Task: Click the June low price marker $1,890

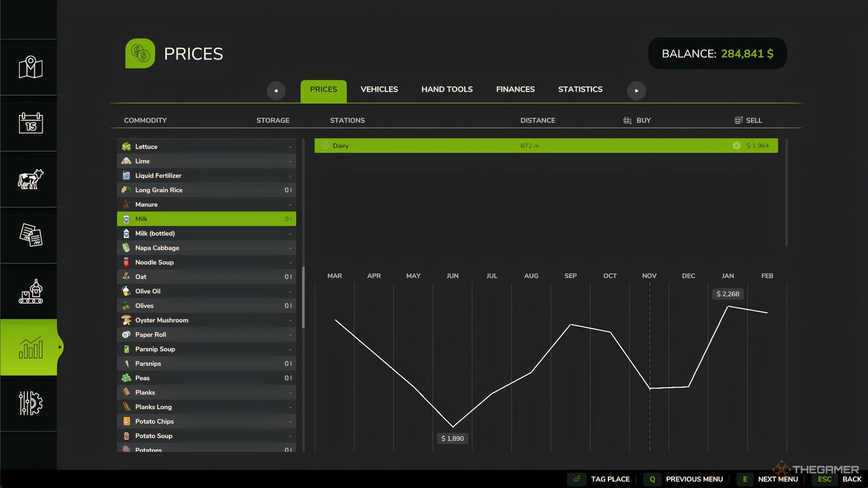Action: point(452,438)
